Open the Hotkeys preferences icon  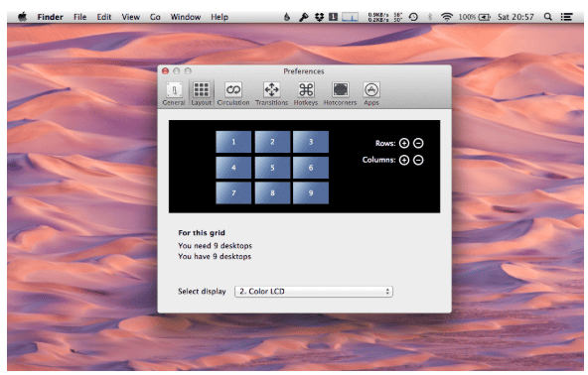[306, 93]
